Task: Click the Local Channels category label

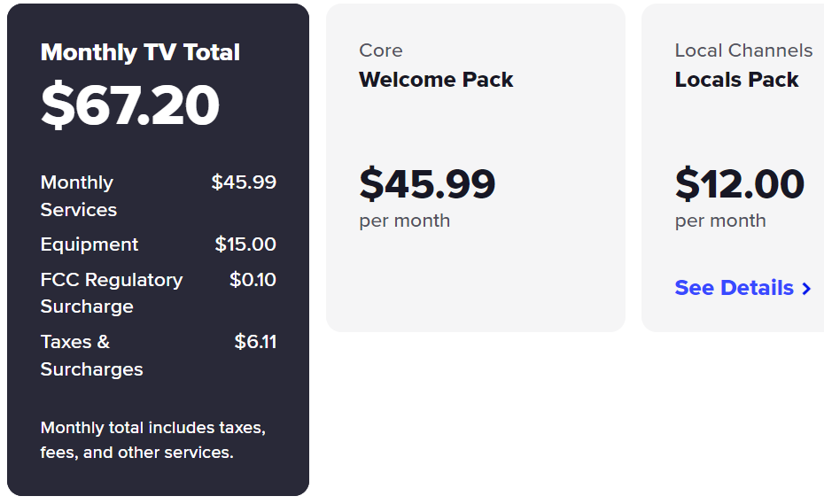Action: (743, 50)
